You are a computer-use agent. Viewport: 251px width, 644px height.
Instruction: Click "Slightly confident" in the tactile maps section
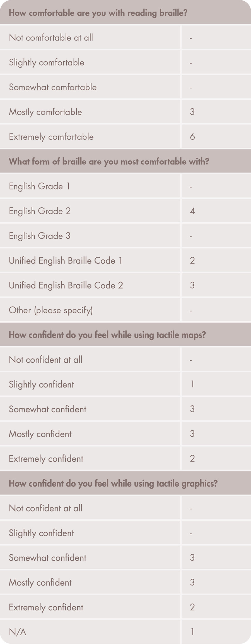coord(41,384)
